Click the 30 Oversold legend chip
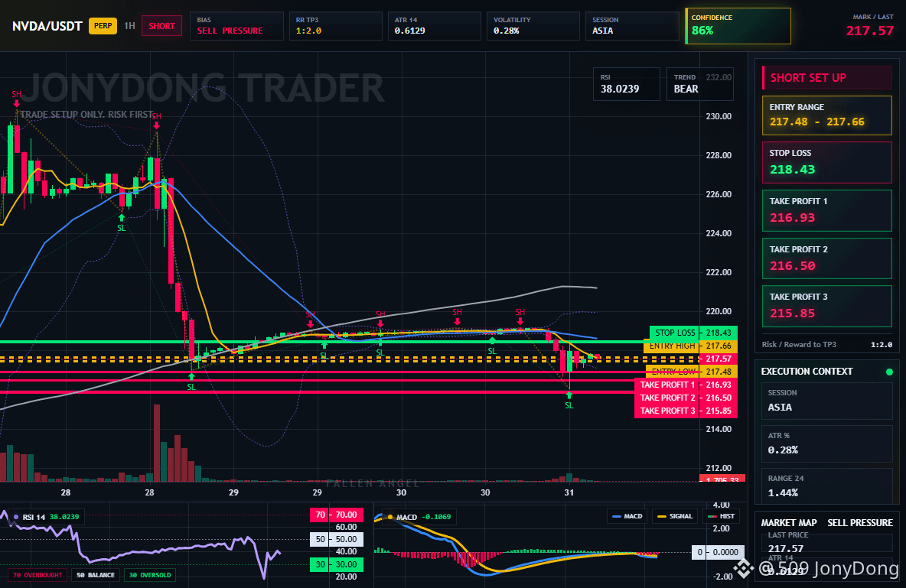The width and height of the screenshot is (906, 588). click(150, 575)
